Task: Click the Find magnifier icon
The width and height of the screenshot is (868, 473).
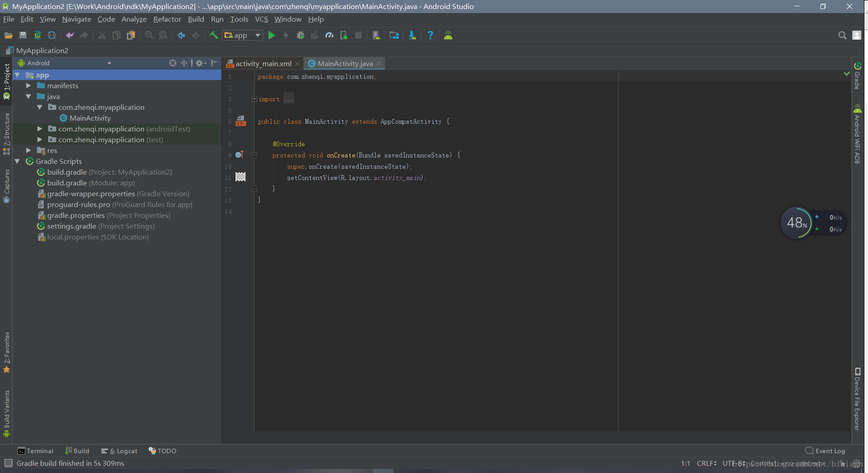Action: [149, 35]
